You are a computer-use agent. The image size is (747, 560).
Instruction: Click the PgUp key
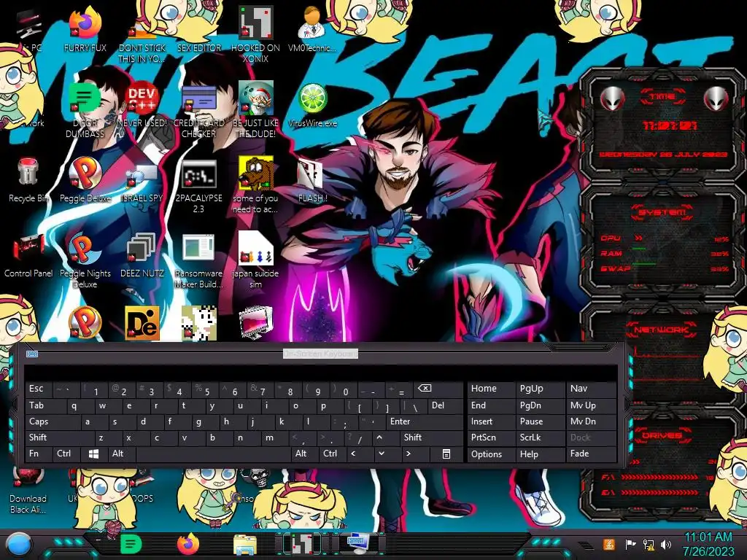point(541,389)
